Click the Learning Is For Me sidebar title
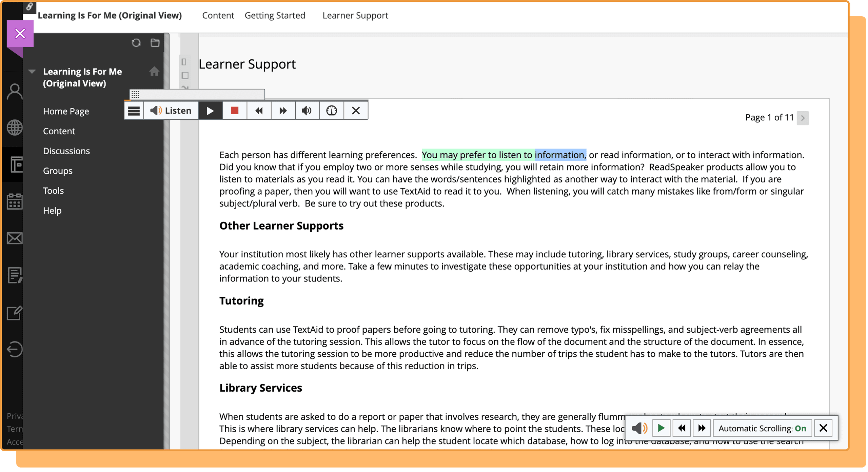Screen dimensions: 868x472 [x=82, y=77]
